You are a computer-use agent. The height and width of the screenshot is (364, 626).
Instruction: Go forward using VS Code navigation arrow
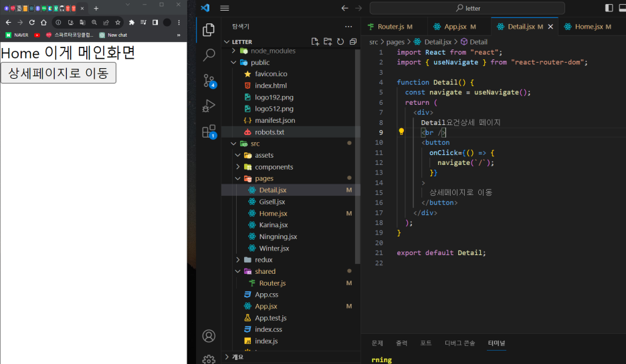[x=358, y=8]
